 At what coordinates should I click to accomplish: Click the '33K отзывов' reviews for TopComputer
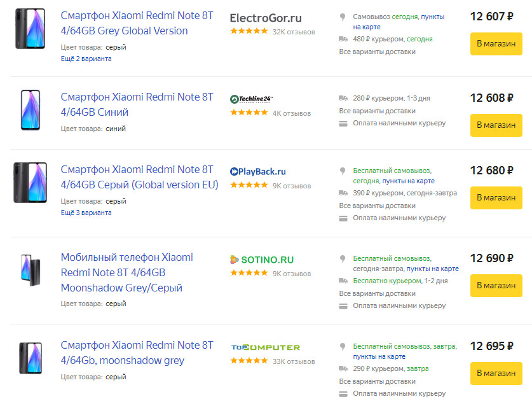pyautogui.click(x=294, y=361)
